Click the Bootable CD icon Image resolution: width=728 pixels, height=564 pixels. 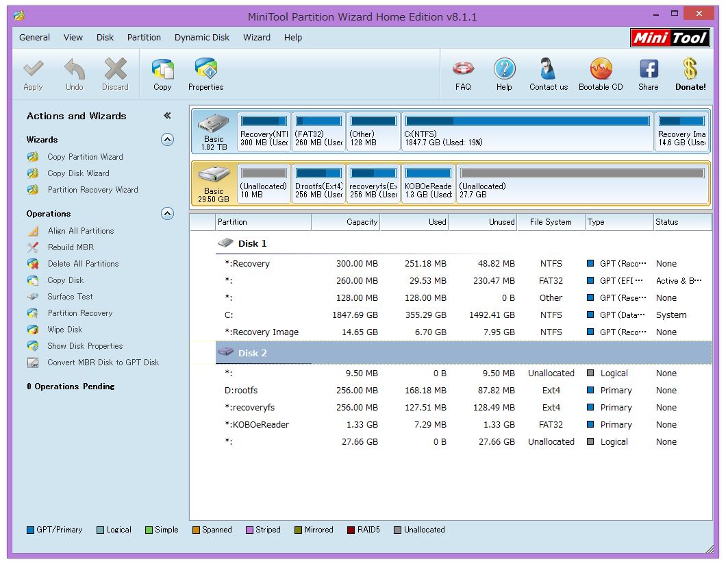click(601, 69)
